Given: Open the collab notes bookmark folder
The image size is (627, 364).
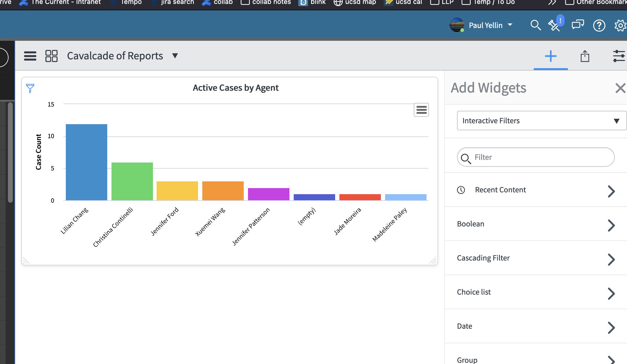Looking at the screenshot, I should click(x=266, y=2).
